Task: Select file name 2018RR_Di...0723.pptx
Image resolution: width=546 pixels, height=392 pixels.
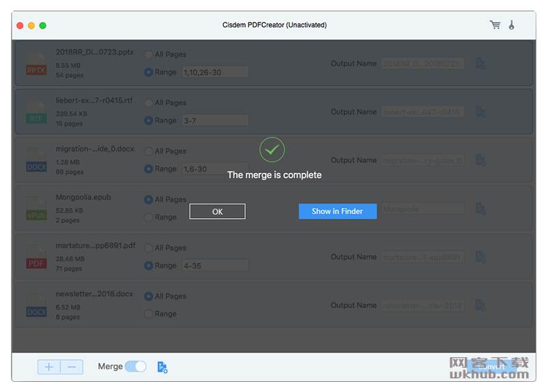Action: point(95,52)
